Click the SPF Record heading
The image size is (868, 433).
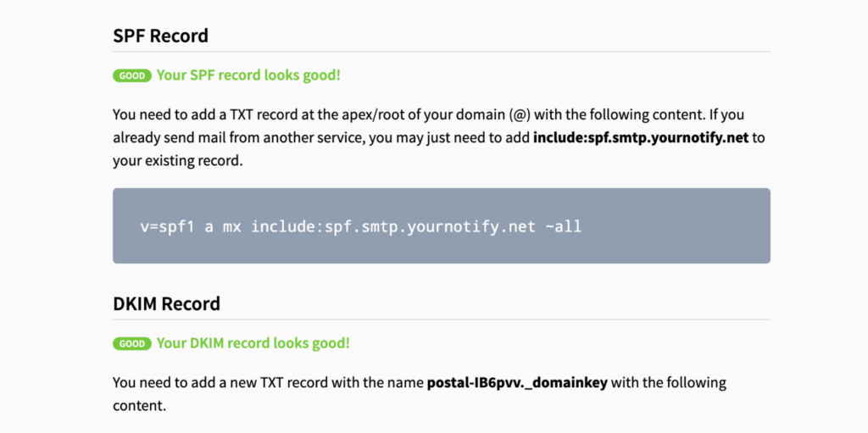pos(160,36)
